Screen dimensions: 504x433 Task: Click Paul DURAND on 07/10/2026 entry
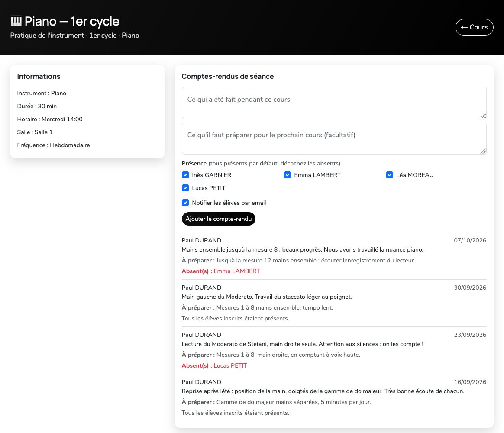click(x=201, y=240)
